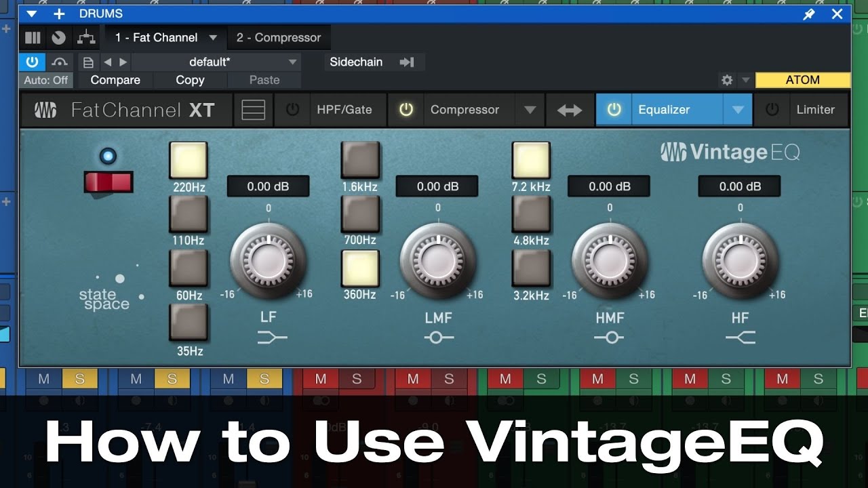Screen dimensions: 868x488
Task: Open the channel editor bars icon
Action: tap(33, 38)
